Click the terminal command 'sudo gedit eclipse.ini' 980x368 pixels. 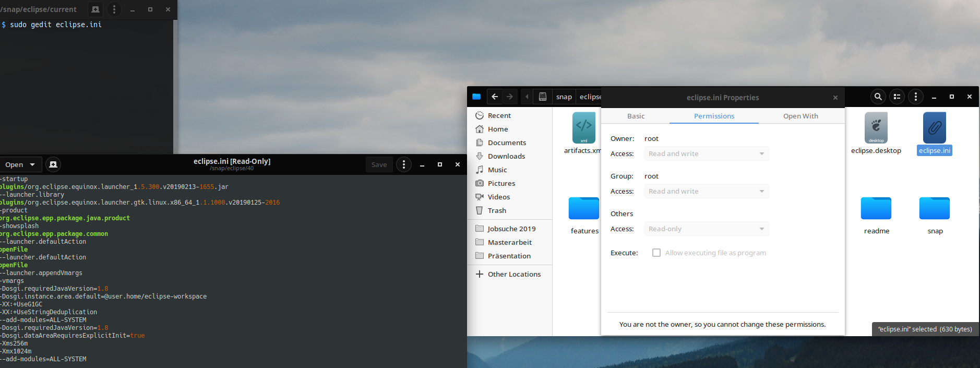(x=56, y=25)
